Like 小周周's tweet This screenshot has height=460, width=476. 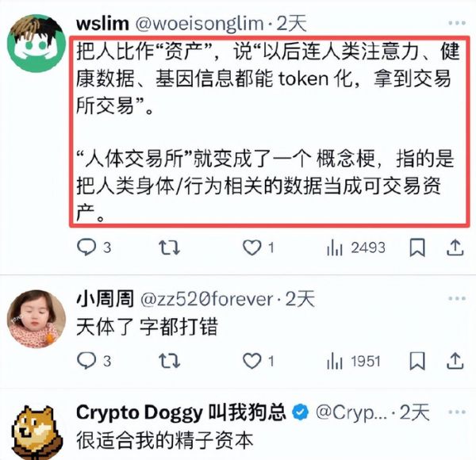(x=259, y=361)
